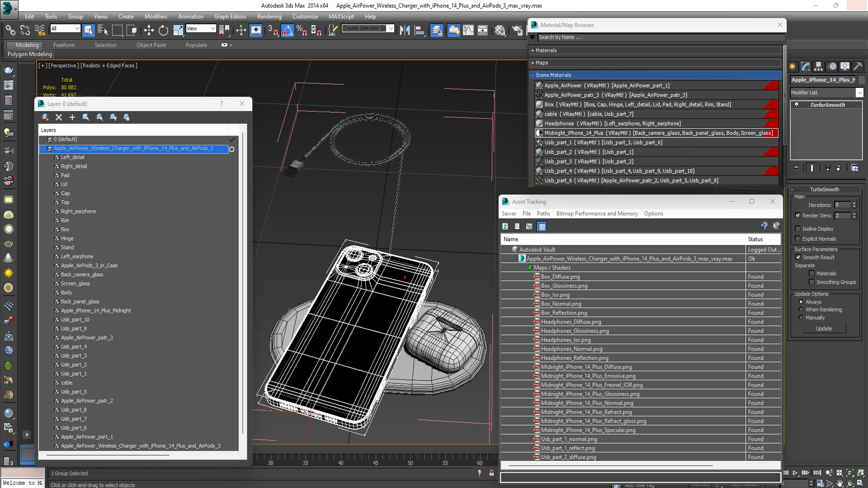868x488 pixels.
Task: Toggle the Render Iters checkbox
Action: coord(797,216)
